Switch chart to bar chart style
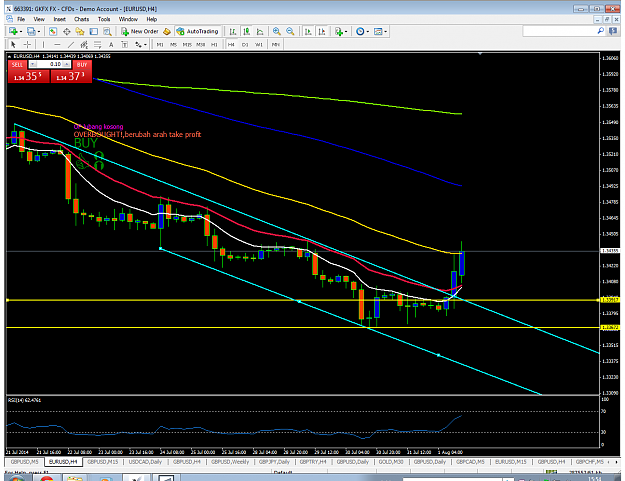 pos(233,31)
